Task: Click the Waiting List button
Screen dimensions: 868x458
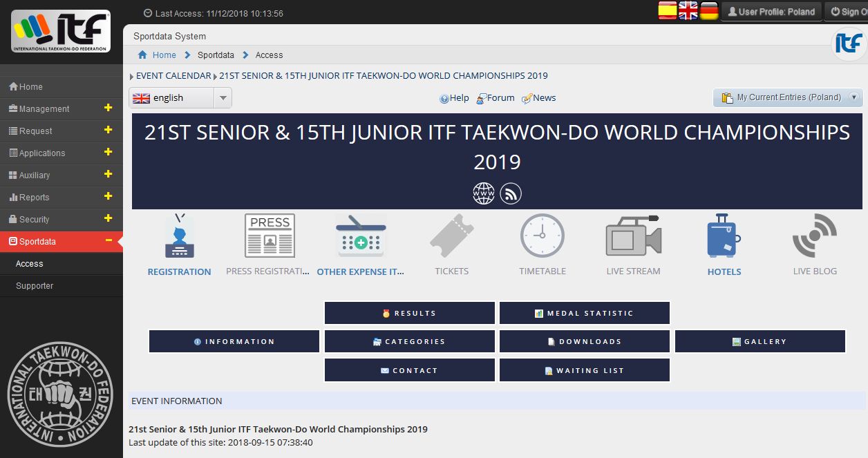Action: [x=585, y=370]
